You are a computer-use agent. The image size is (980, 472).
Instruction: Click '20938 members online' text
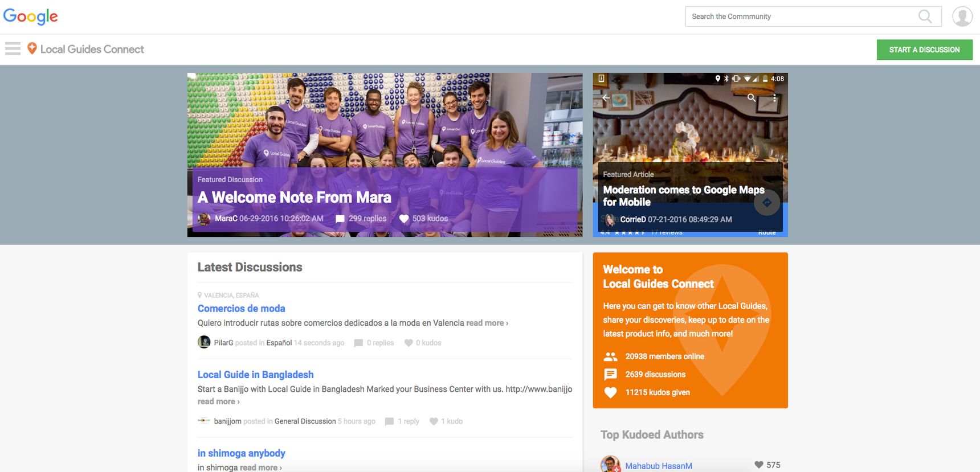click(665, 356)
